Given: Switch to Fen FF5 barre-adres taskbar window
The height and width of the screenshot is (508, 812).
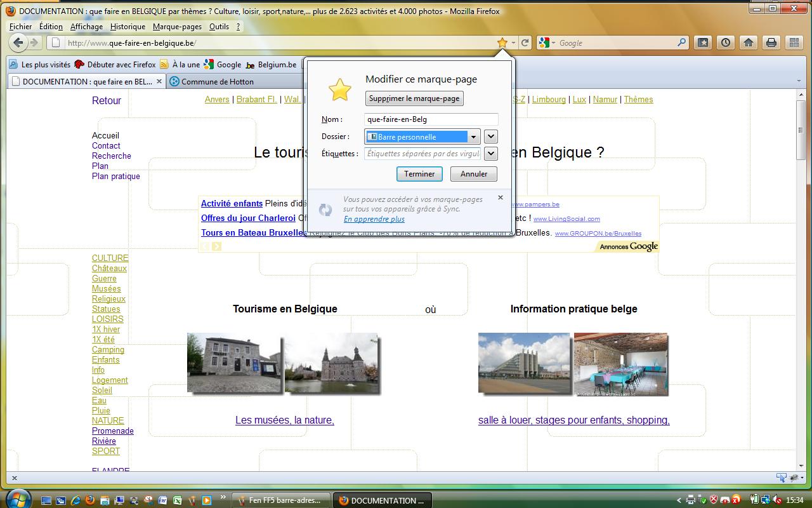Looking at the screenshot, I should (281, 500).
